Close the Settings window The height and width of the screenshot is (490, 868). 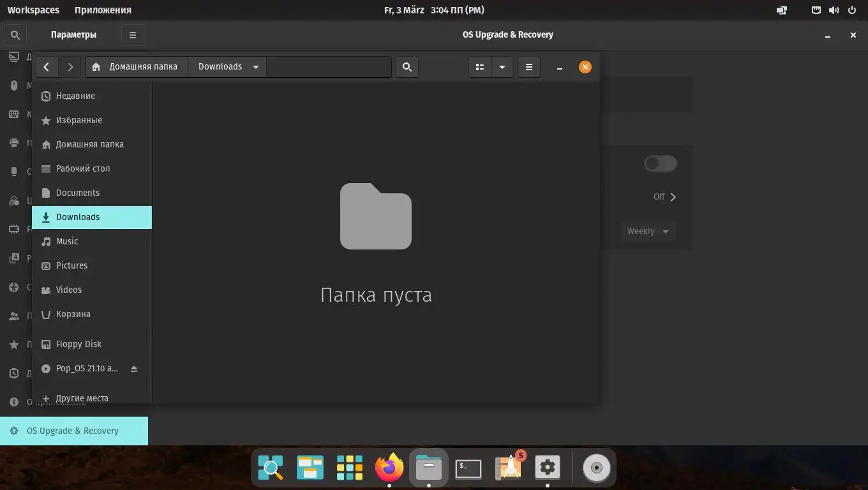(x=853, y=35)
